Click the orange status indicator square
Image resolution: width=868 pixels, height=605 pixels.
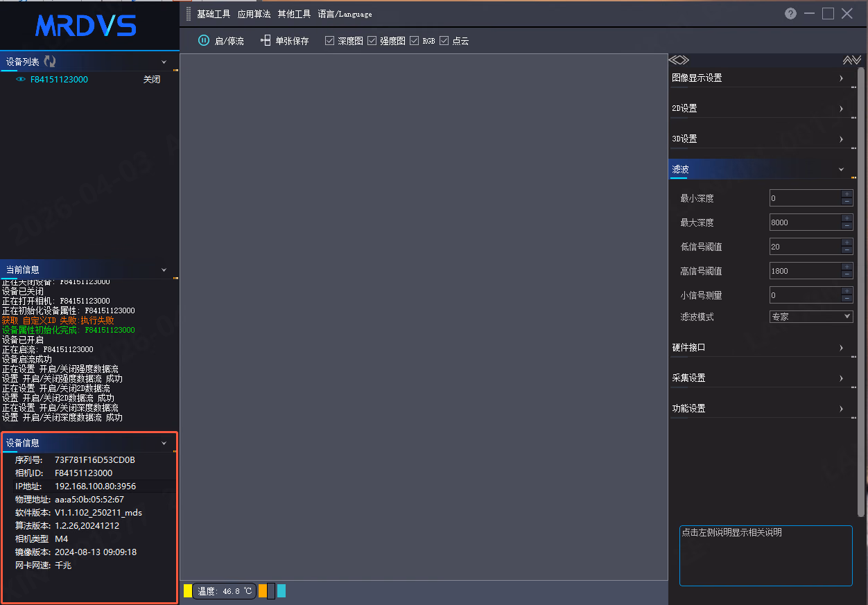click(x=263, y=590)
